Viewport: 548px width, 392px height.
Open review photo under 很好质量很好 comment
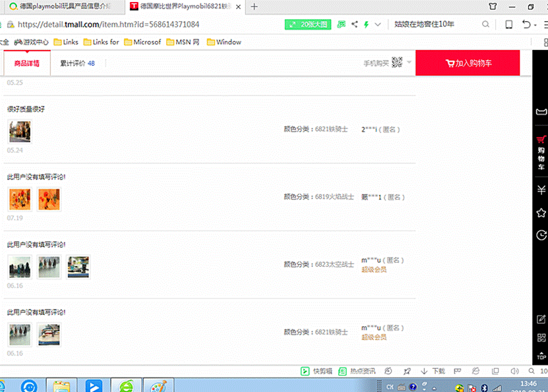tap(19, 132)
